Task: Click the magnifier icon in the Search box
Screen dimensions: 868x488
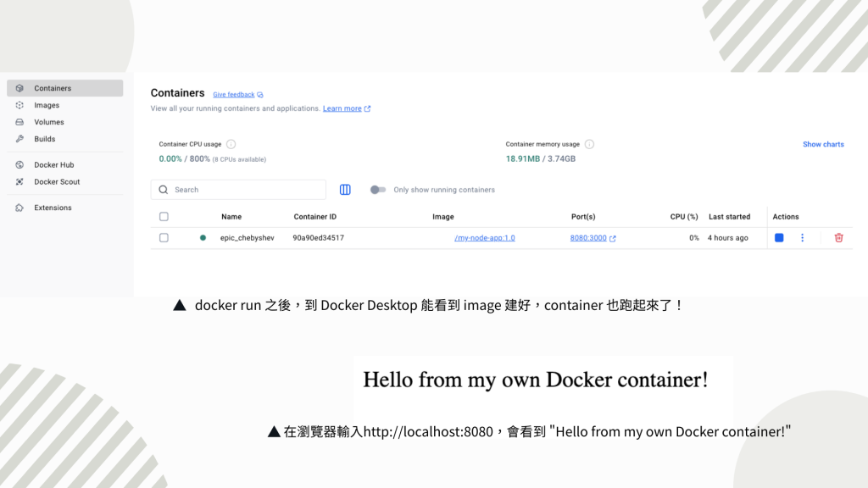Action: 164,190
